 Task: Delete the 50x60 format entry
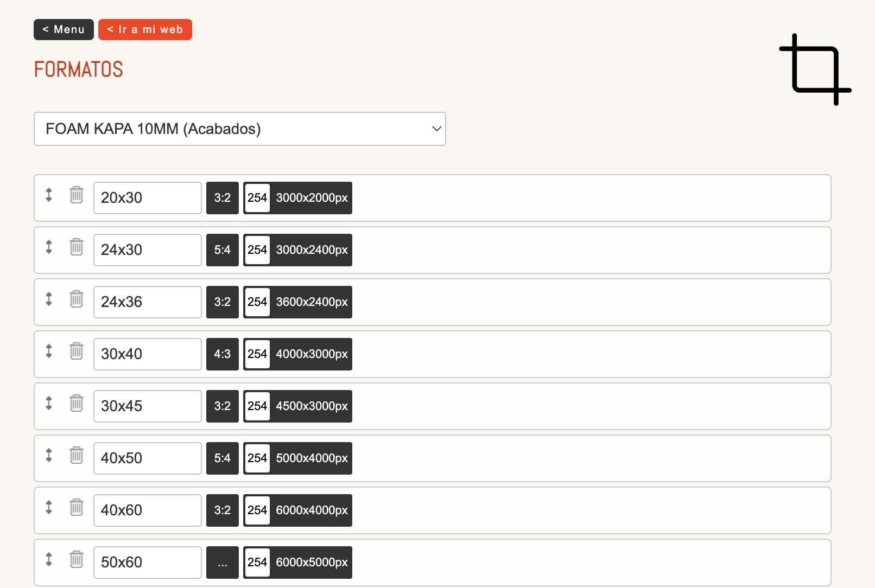[77, 559]
